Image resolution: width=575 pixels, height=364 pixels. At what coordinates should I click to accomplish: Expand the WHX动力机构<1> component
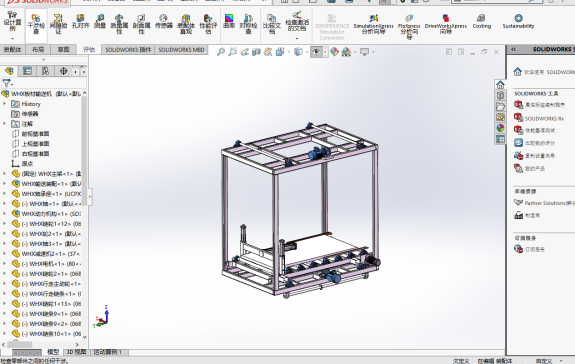click(4, 214)
